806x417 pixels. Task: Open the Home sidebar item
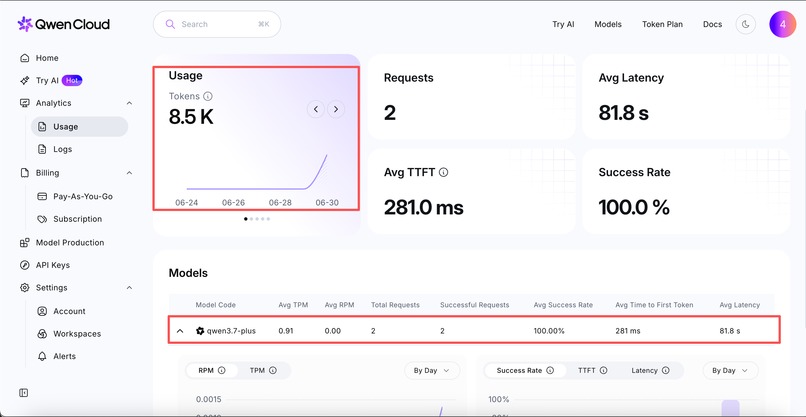click(x=47, y=58)
